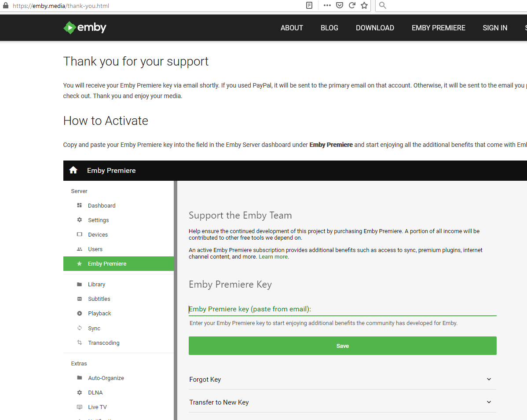This screenshot has height=420, width=527.
Task: Expand the Forgot Key section
Action: pyautogui.click(x=342, y=379)
